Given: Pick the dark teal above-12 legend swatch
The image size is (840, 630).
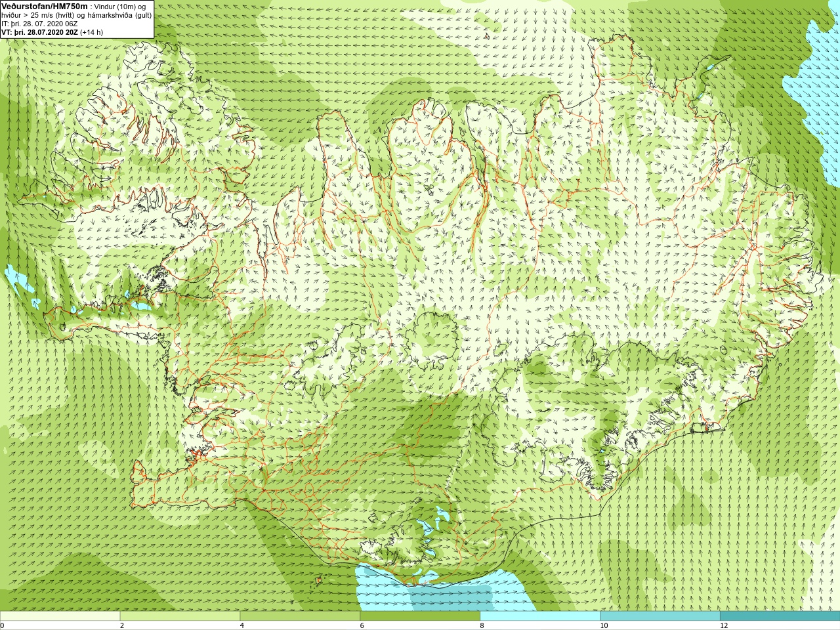Looking at the screenshot, I should (x=780, y=616).
